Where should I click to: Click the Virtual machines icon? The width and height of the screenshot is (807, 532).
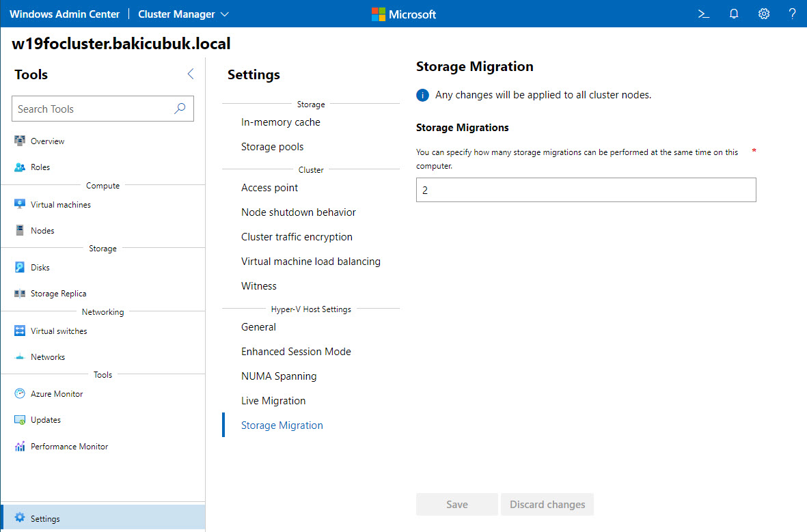20,204
